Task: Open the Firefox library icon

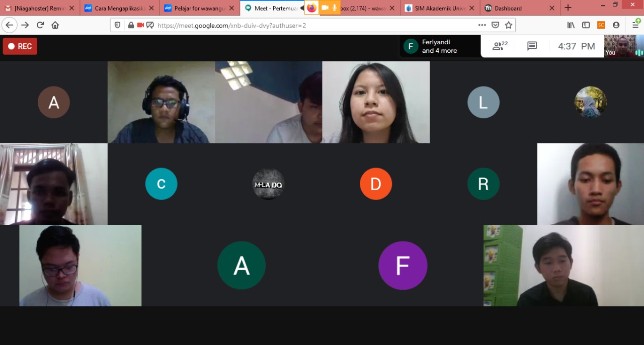Action: 571,25
